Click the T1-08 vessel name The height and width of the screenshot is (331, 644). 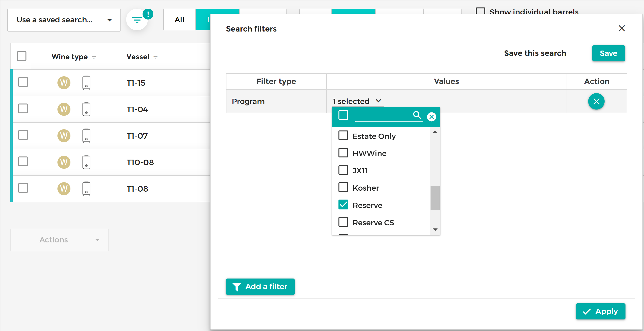[x=137, y=189]
